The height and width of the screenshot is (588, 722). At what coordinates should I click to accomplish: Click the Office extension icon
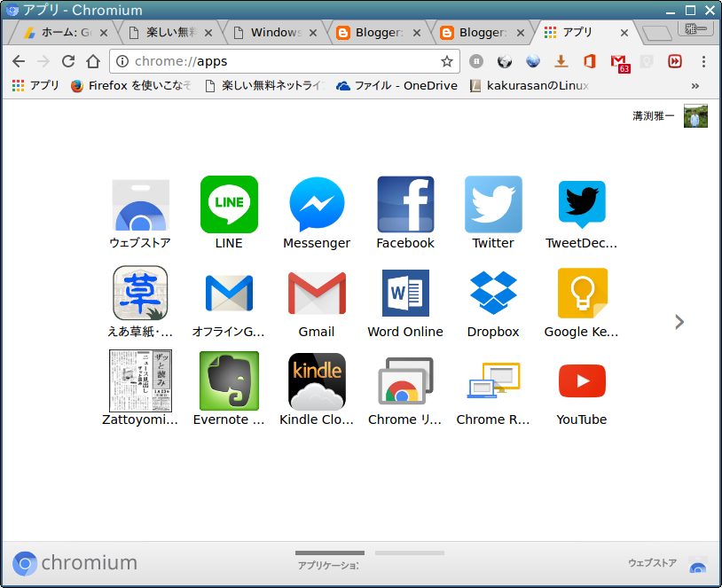[590, 61]
